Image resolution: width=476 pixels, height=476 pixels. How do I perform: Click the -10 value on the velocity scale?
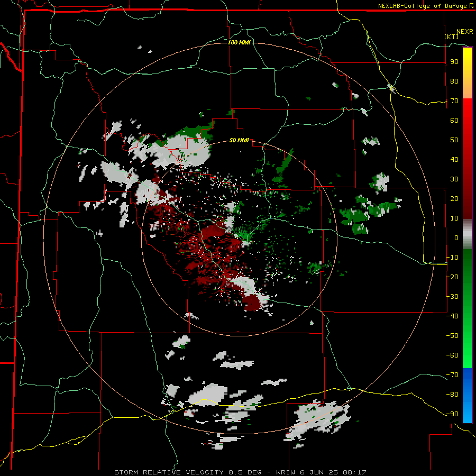[x=452, y=258]
